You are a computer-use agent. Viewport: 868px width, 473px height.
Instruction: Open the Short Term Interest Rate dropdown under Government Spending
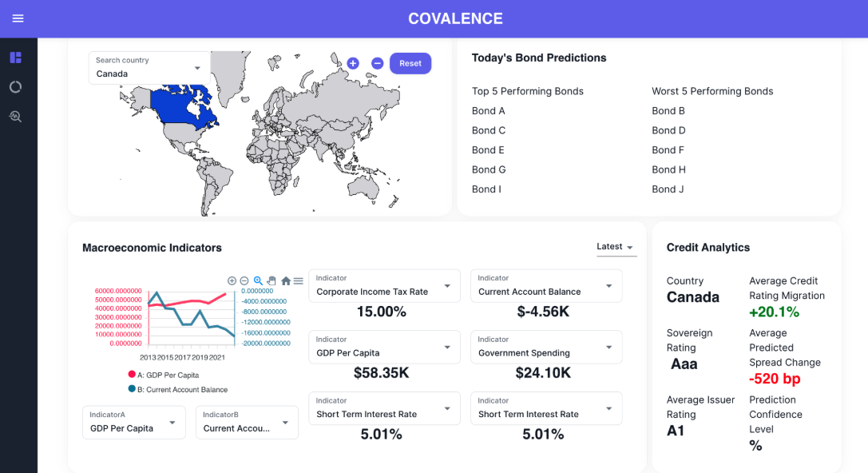546,408
